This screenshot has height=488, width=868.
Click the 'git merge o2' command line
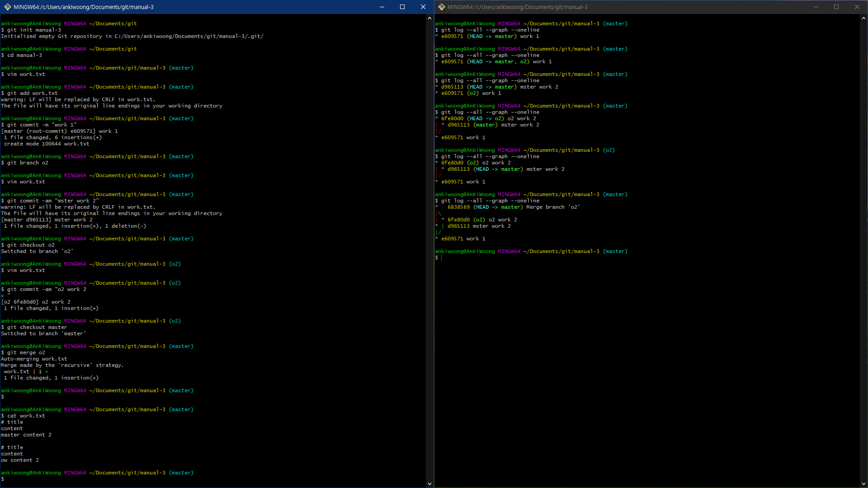[x=26, y=352]
